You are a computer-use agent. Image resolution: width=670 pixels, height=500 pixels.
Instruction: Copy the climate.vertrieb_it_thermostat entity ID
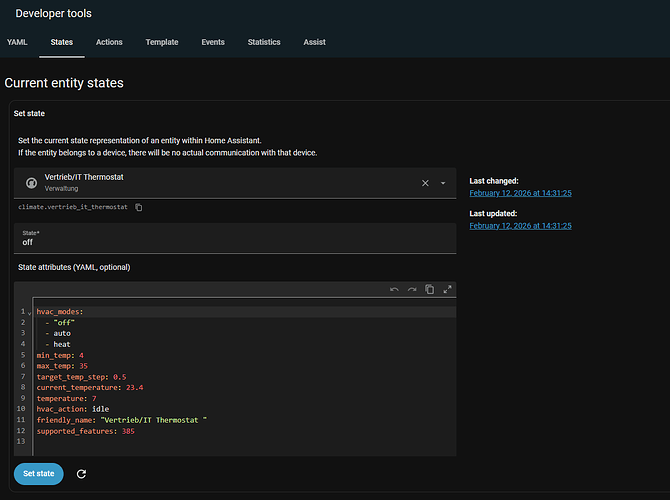139,207
